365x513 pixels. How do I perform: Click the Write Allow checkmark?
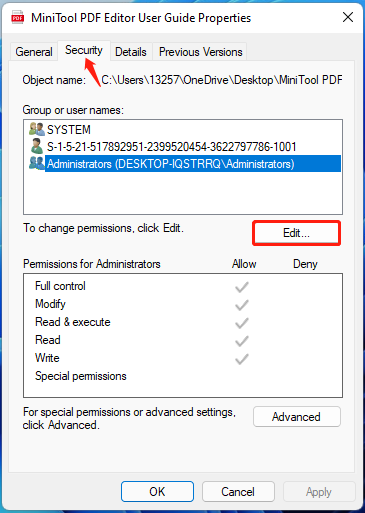[242, 359]
